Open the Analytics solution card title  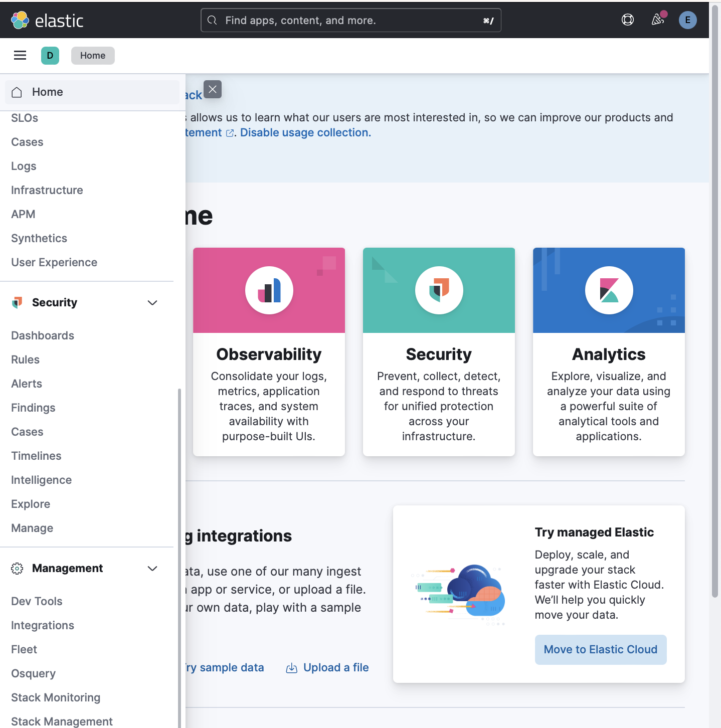(x=609, y=354)
